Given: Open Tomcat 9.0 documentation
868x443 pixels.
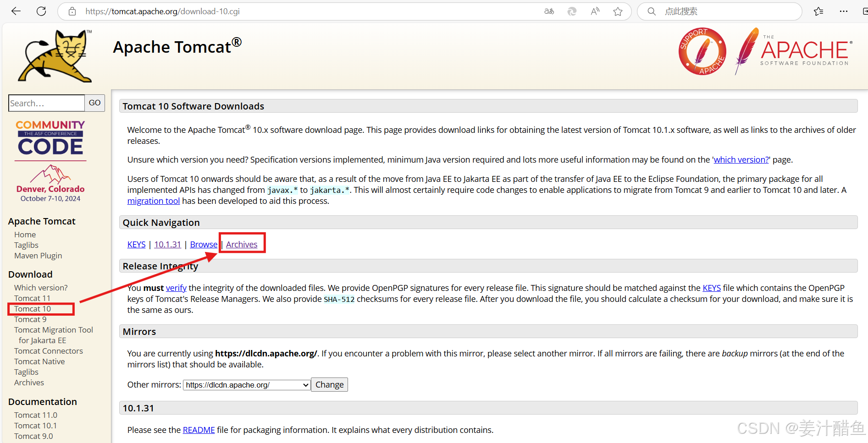Looking at the screenshot, I should point(33,436).
